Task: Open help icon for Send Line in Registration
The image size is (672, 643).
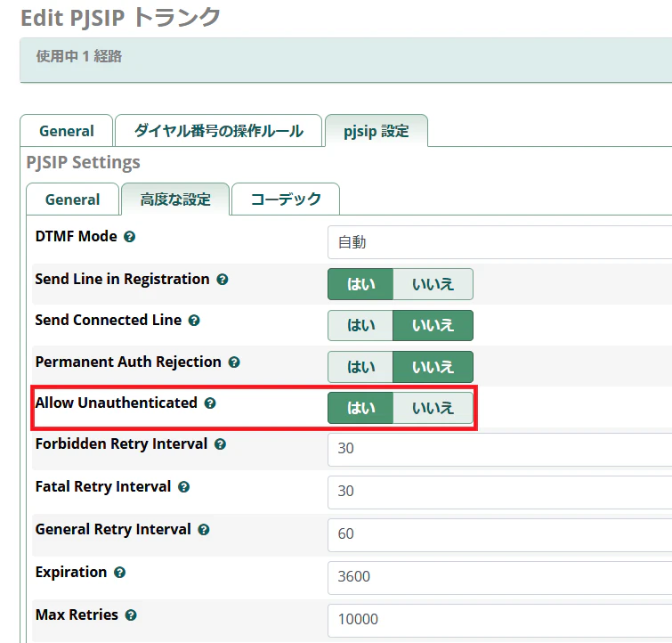Action: pos(222,280)
